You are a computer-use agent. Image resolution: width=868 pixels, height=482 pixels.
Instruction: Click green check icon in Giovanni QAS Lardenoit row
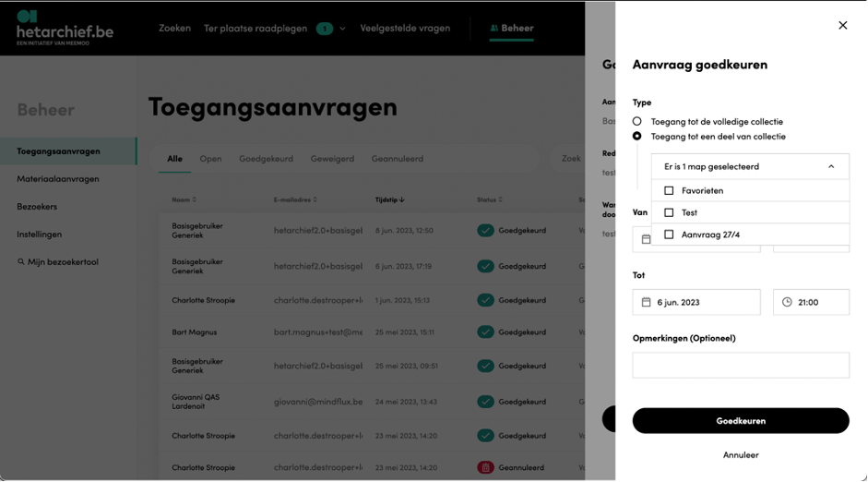tap(485, 403)
